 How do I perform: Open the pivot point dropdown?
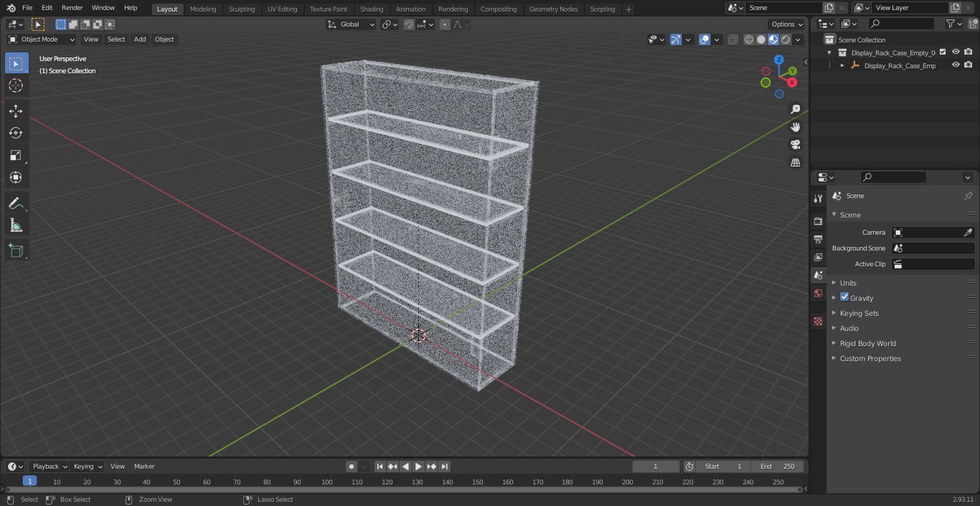coord(390,24)
